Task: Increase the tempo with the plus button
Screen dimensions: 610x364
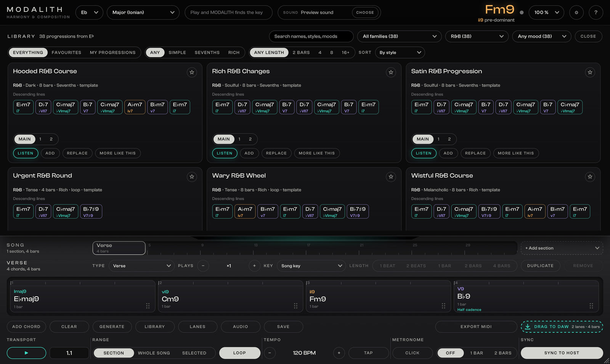Action: point(339,353)
